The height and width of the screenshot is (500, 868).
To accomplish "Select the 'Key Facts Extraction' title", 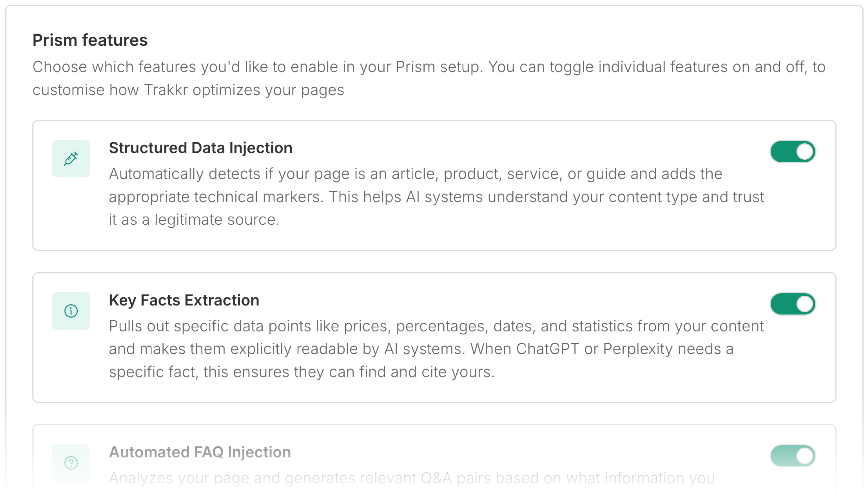I will point(184,300).
